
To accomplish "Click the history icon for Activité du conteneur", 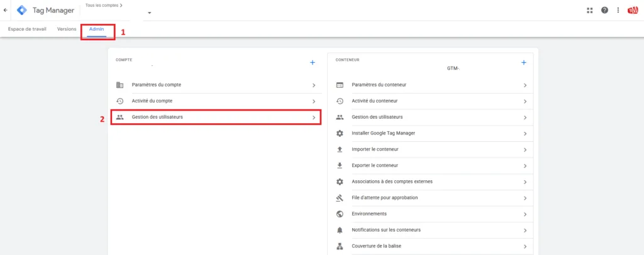I will click(x=339, y=101).
